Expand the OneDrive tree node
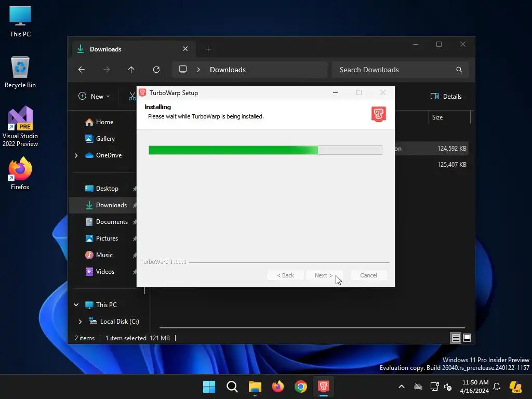Screen dimensions: 532x399 point(76,155)
